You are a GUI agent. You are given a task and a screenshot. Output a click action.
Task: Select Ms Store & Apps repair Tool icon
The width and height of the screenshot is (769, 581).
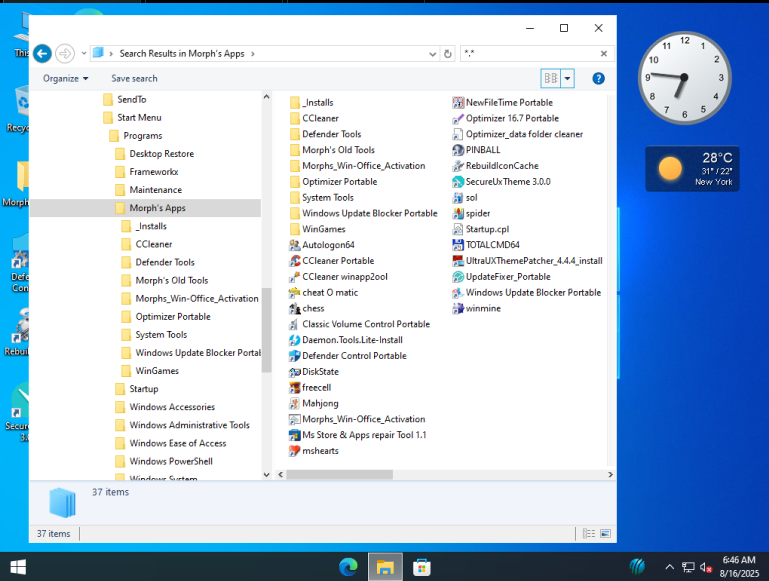coord(294,435)
